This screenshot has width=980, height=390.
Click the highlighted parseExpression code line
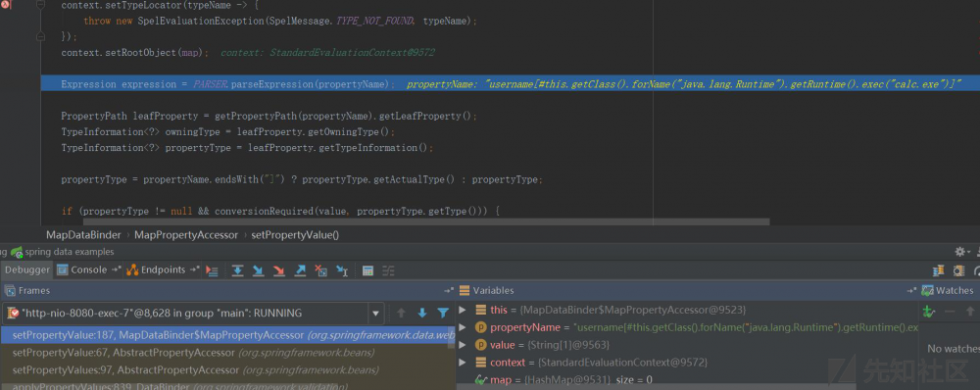[510, 83]
